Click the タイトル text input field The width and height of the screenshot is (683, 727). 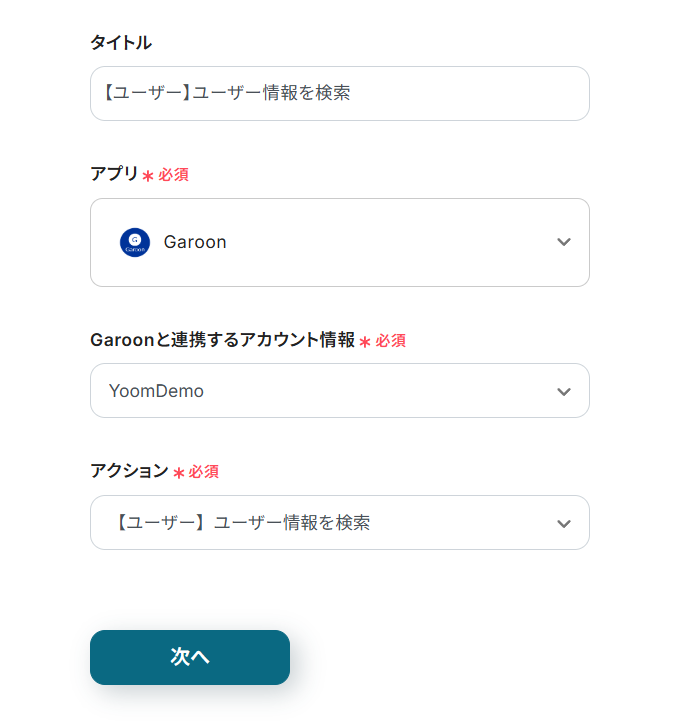(340, 93)
